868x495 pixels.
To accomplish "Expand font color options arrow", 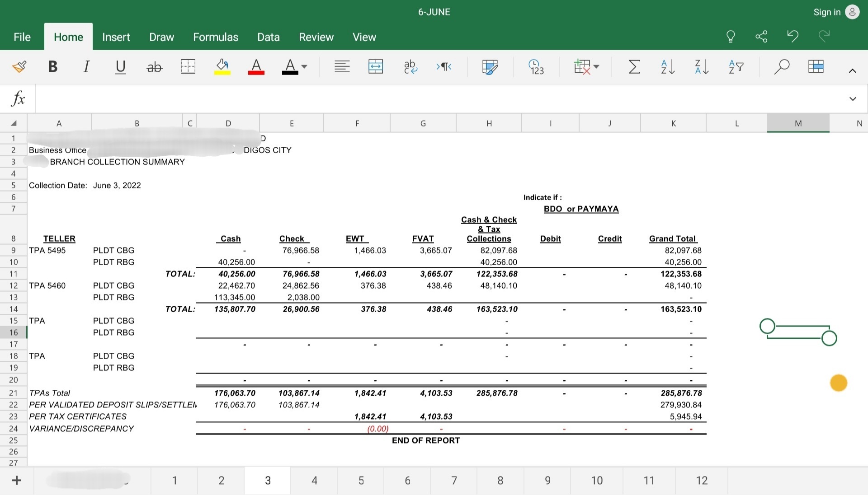I will tap(304, 67).
